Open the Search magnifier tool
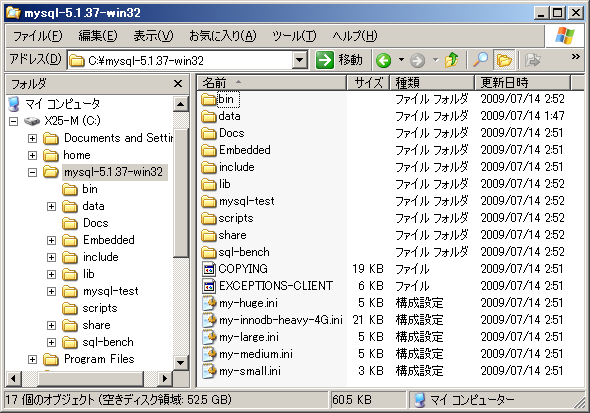Screen dimensions: 590x413 pos(481,60)
